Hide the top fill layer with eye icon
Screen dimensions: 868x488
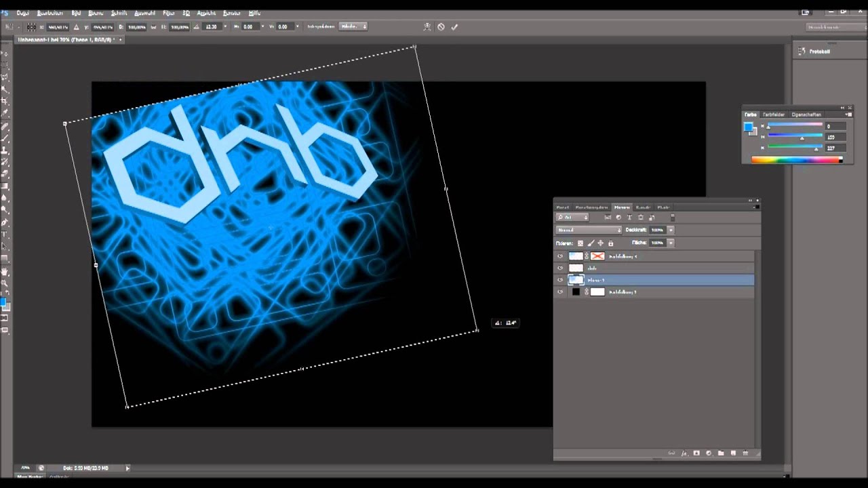560,256
